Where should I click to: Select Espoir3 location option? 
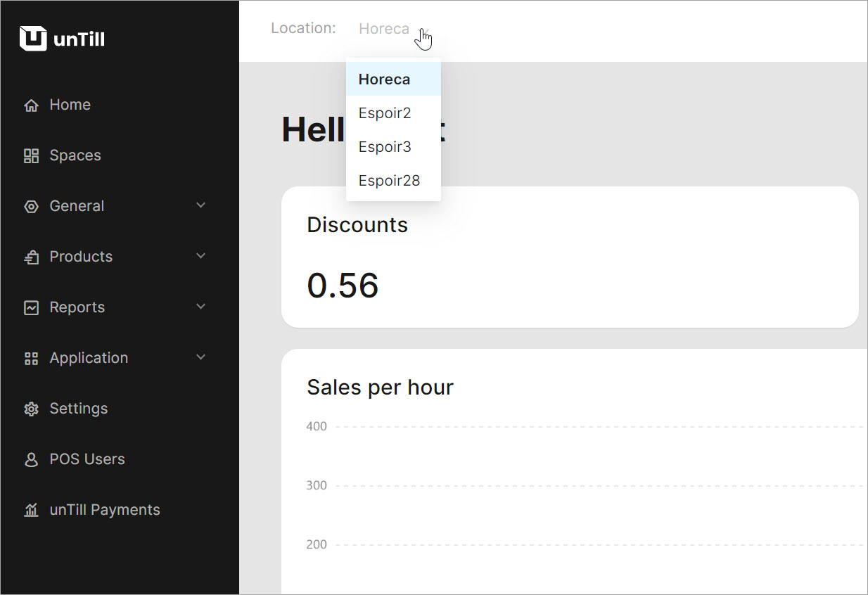click(x=385, y=147)
